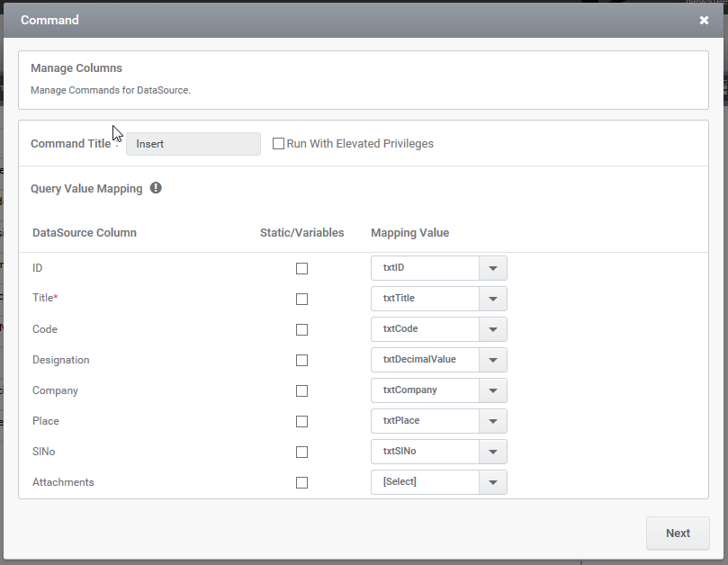This screenshot has height=565, width=728.
Task: Expand the txtTitle mapping dropdown arrow
Action: (492, 299)
